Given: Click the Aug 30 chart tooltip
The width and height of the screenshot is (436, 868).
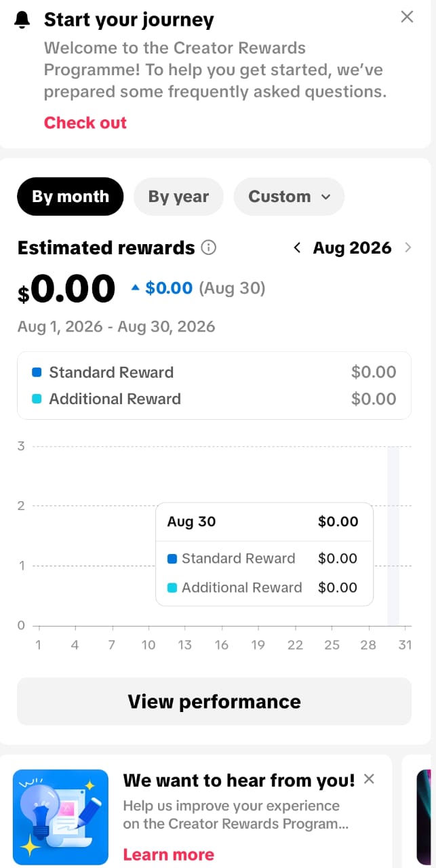Looking at the screenshot, I should click(x=264, y=554).
